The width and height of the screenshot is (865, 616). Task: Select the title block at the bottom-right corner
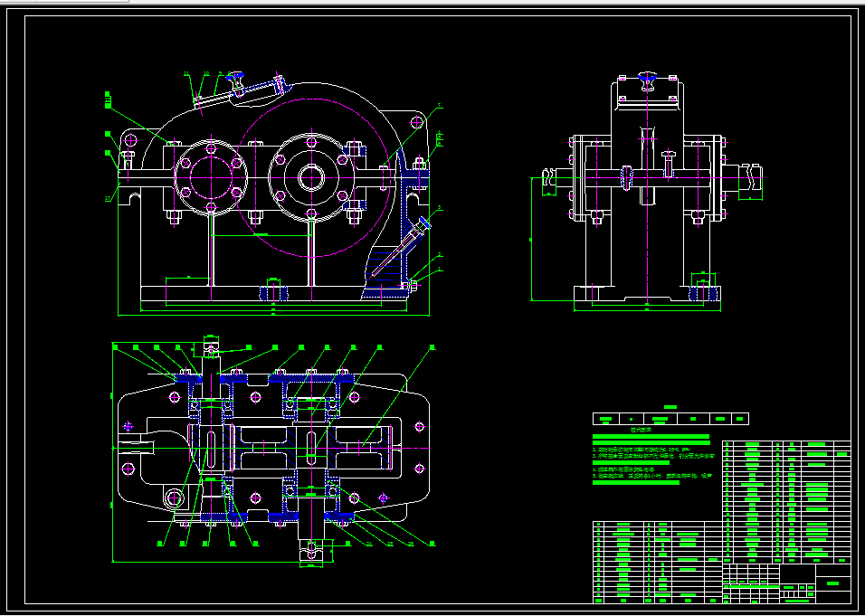click(787, 583)
